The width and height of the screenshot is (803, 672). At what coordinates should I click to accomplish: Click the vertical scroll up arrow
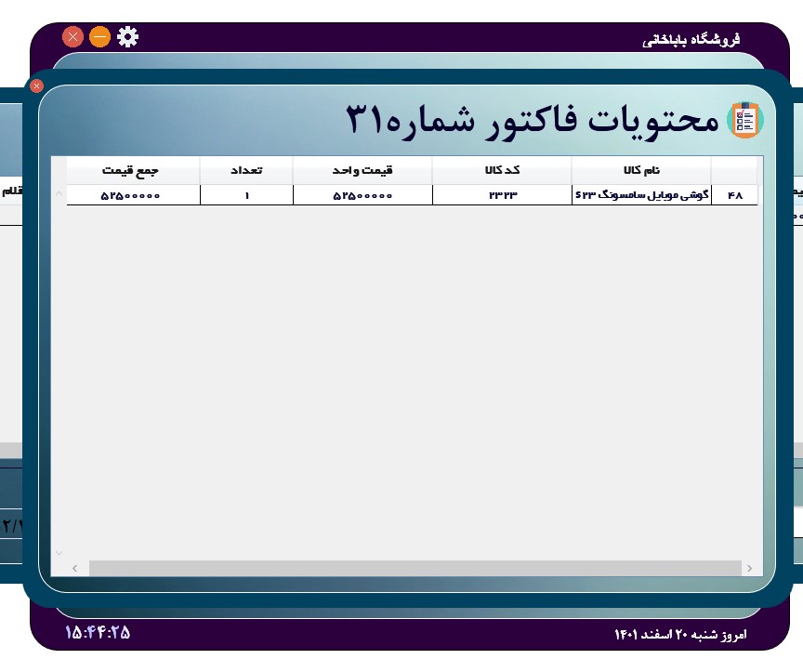pyautogui.click(x=59, y=194)
